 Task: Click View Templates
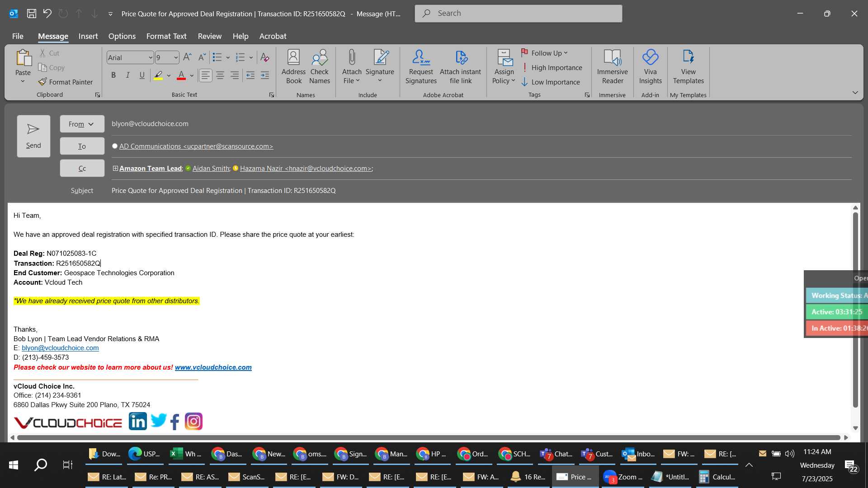tap(688, 67)
